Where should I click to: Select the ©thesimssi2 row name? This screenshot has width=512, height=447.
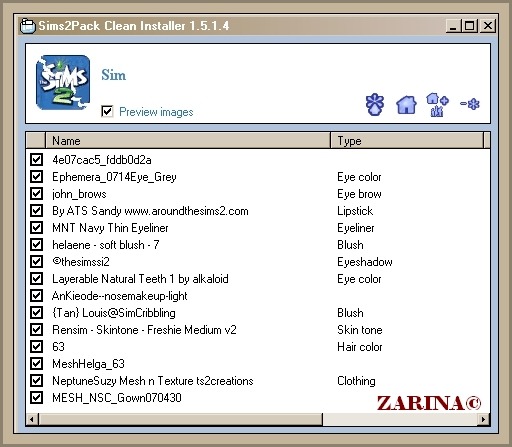point(81,262)
